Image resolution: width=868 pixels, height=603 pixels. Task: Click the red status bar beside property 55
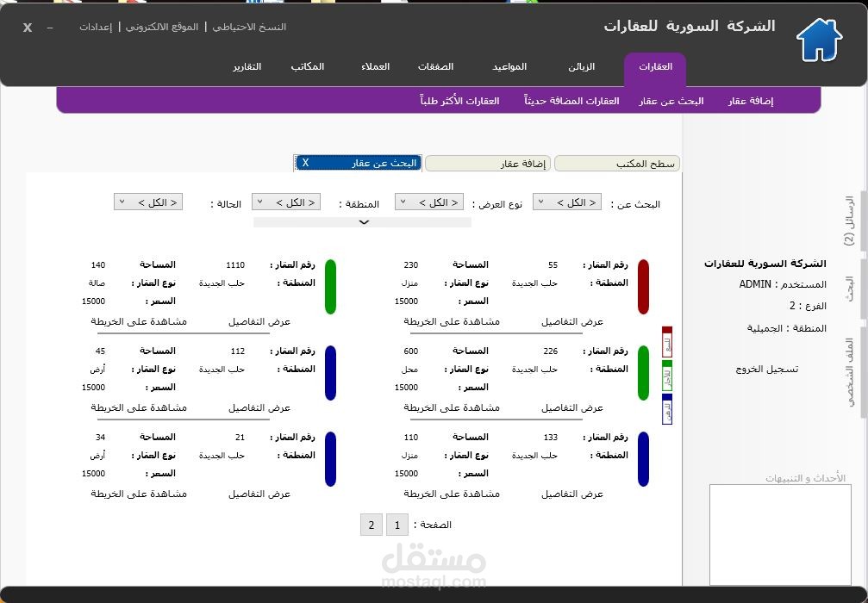(642, 287)
